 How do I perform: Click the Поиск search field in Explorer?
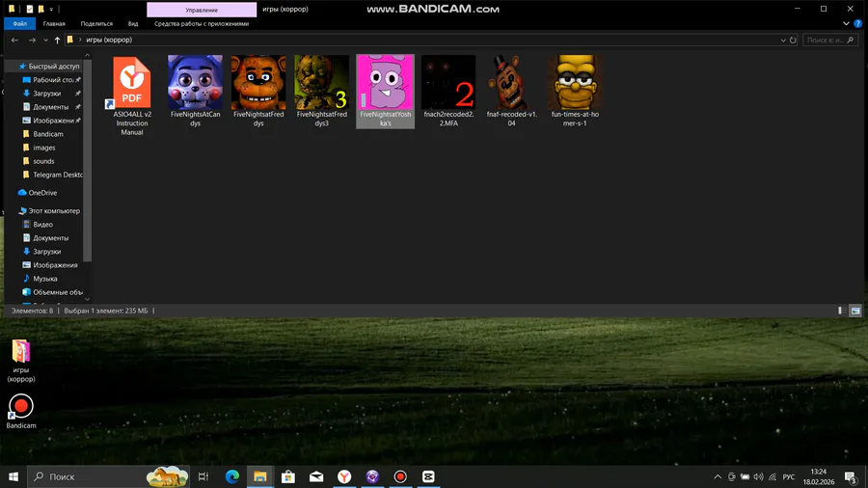829,40
